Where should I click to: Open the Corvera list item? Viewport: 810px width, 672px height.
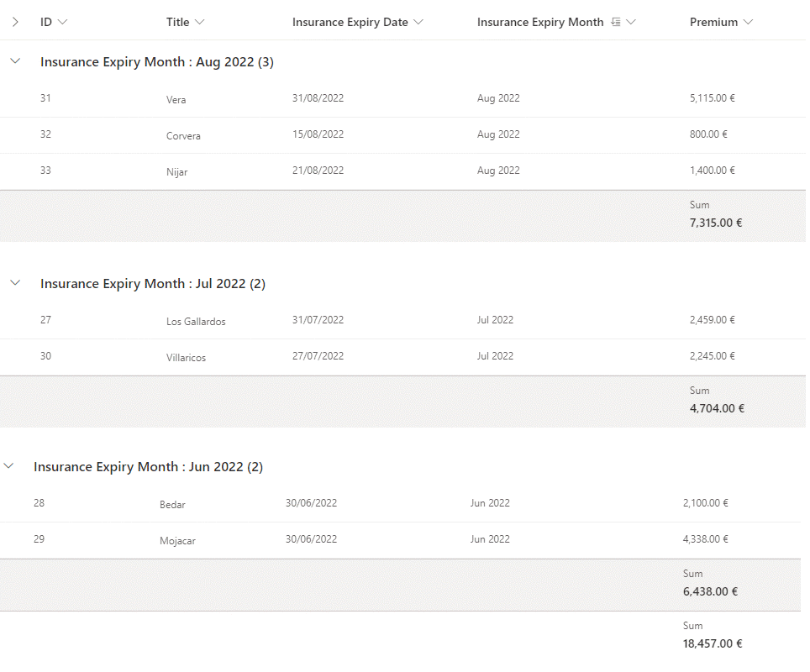(x=183, y=136)
